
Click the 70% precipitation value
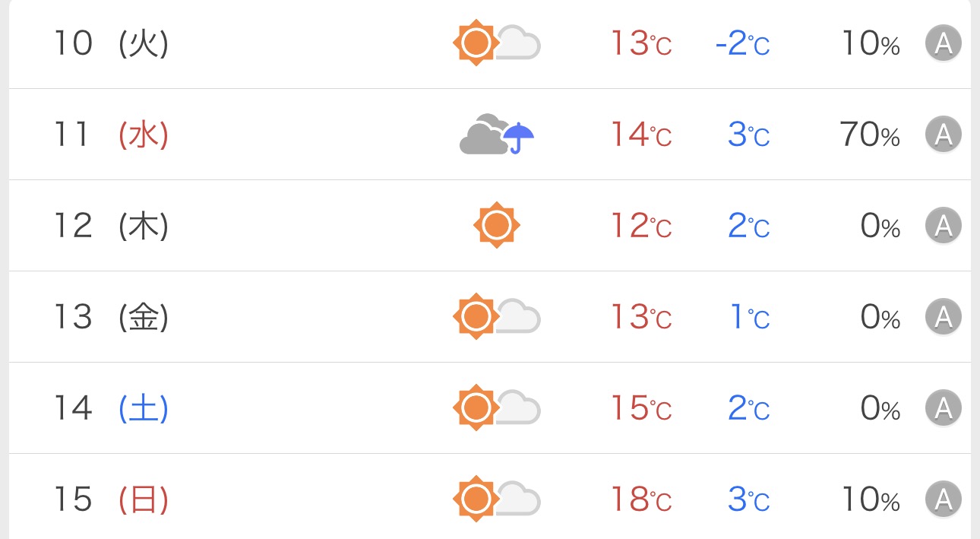pos(870,135)
